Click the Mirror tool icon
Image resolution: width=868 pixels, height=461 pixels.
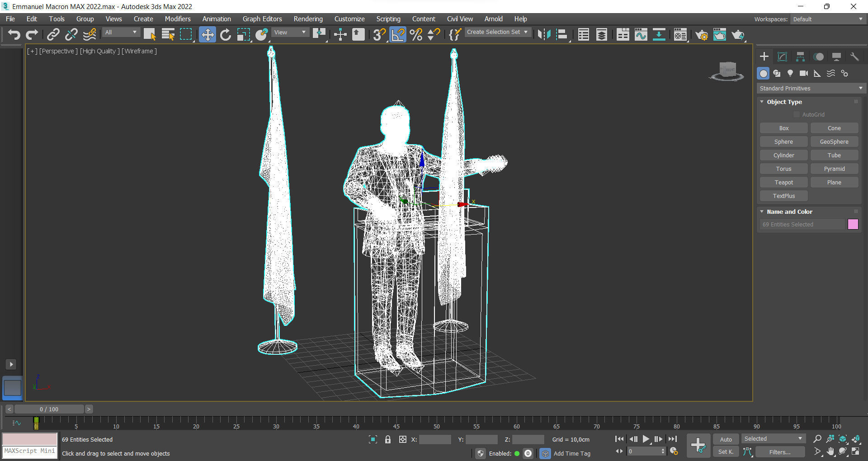(x=544, y=34)
